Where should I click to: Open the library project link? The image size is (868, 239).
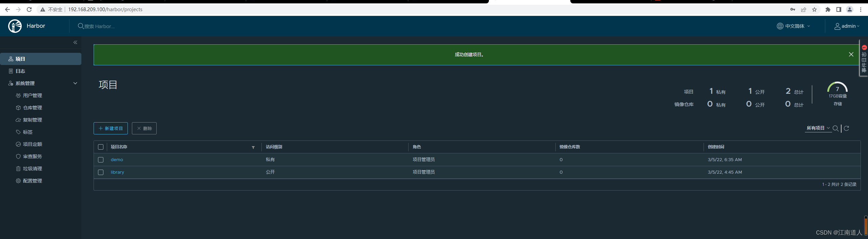[118, 172]
